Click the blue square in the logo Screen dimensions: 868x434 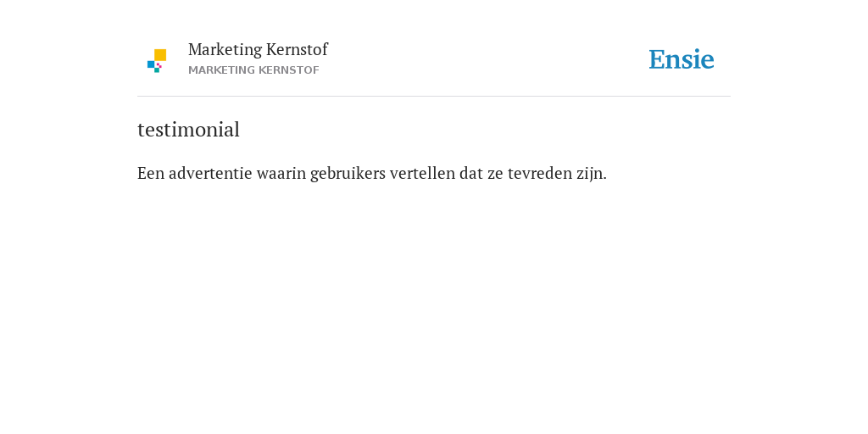[x=151, y=64]
